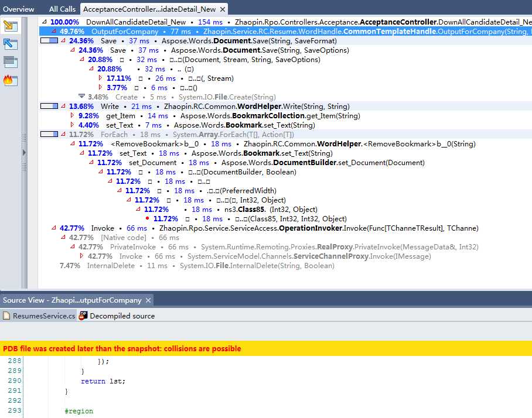Switch to the All Calls tab
This screenshot has width=532, height=418.
click(x=62, y=9)
